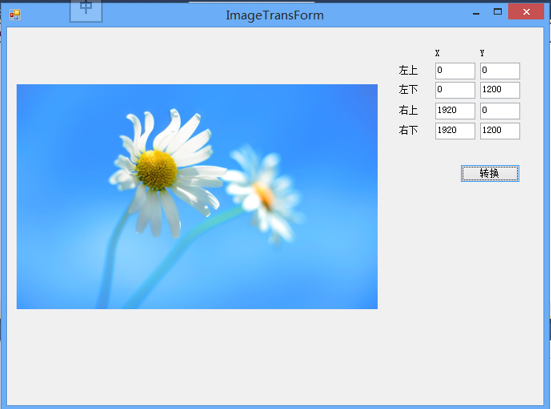Activate the 右下 X field showing 1920
Viewport: 551px width, 409px height.
coord(455,131)
